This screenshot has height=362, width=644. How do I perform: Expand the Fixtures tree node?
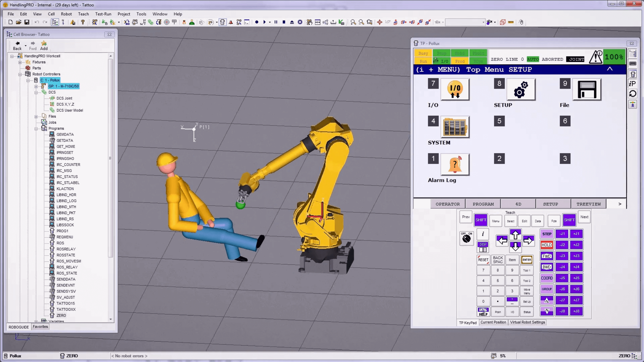[x=20, y=62]
